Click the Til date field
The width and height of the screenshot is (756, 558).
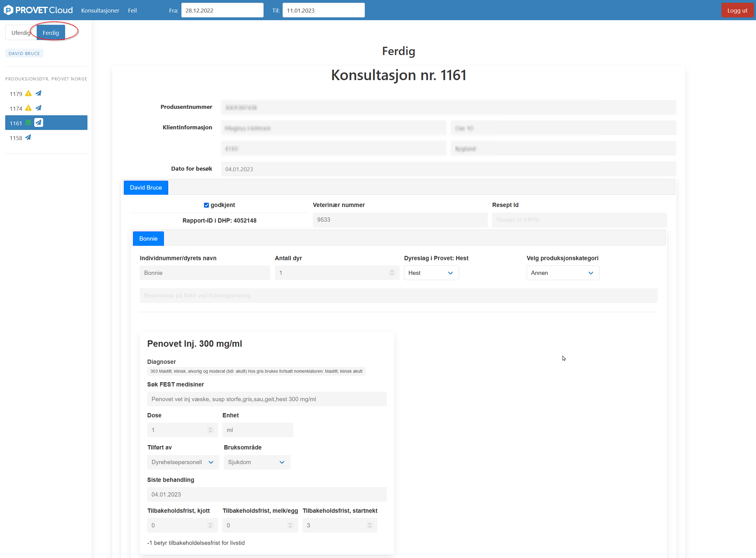coord(324,10)
